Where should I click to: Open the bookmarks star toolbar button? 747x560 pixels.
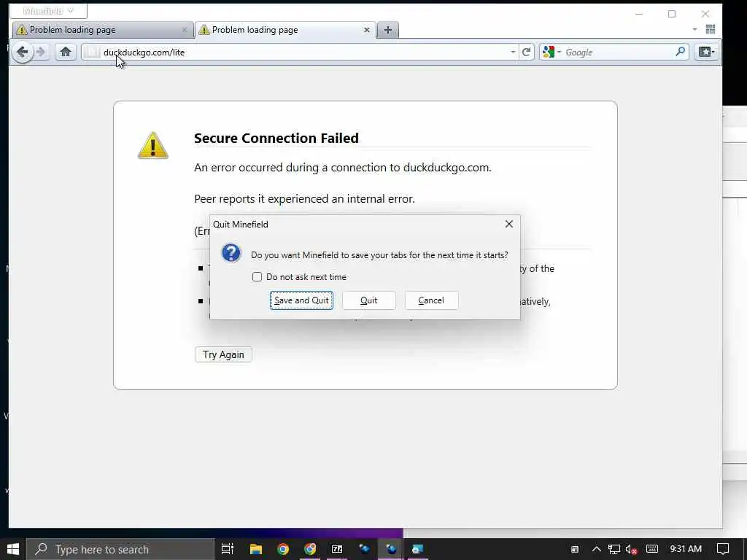706,52
